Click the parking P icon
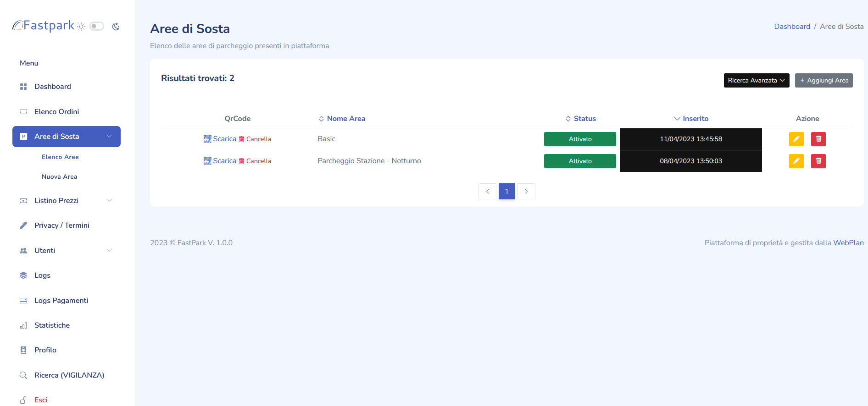 pos(23,137)
